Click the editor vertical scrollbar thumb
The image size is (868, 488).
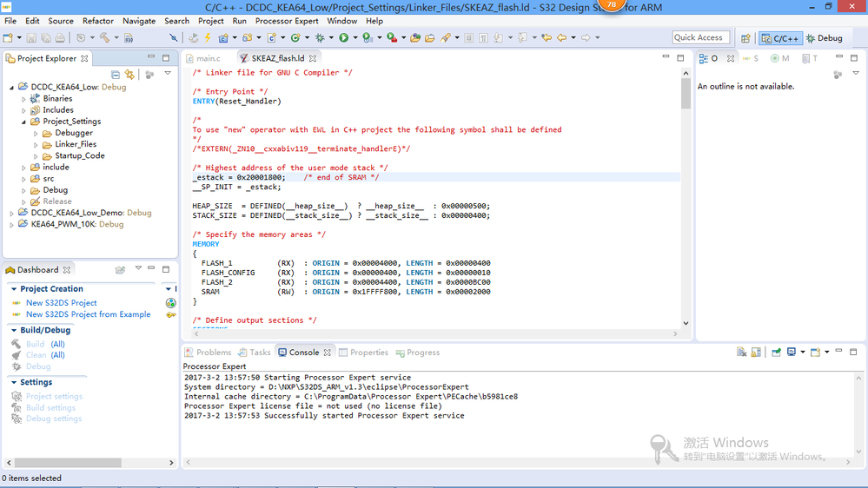coord(686,93)
